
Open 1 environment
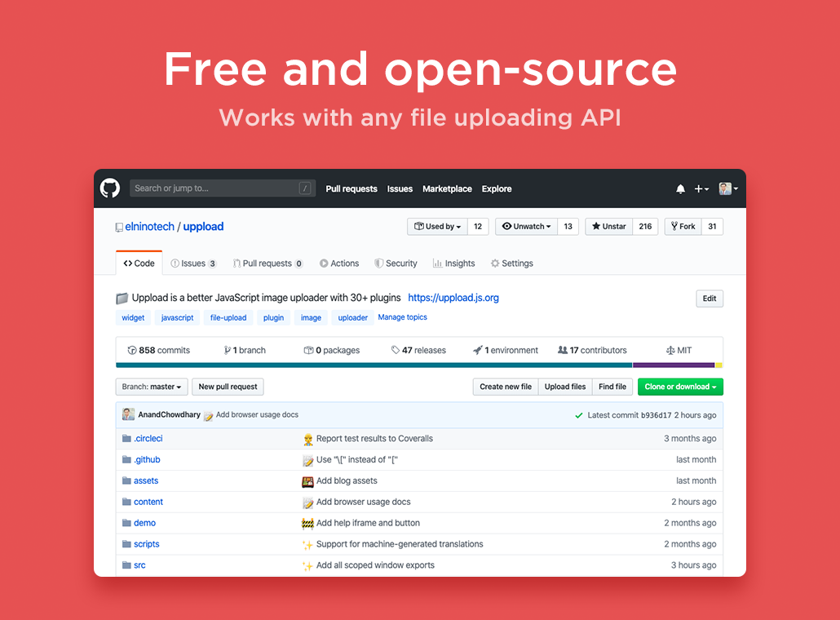pos(505,350)
